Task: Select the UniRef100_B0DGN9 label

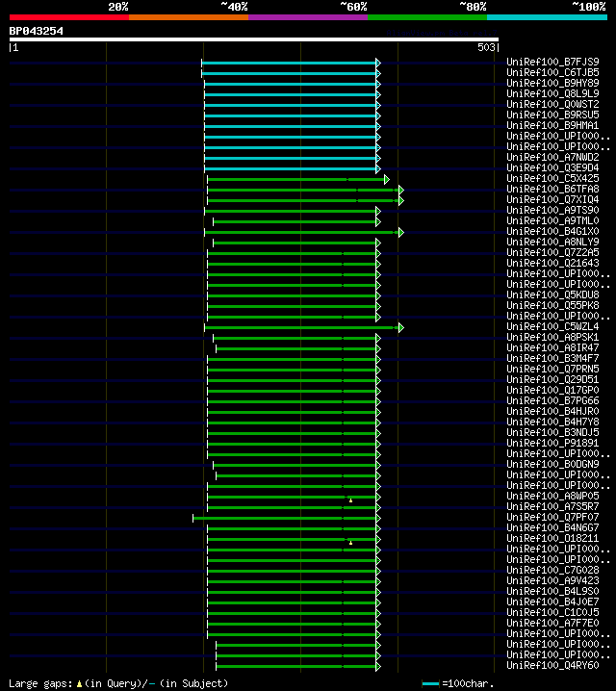Action: coord(552,464)
